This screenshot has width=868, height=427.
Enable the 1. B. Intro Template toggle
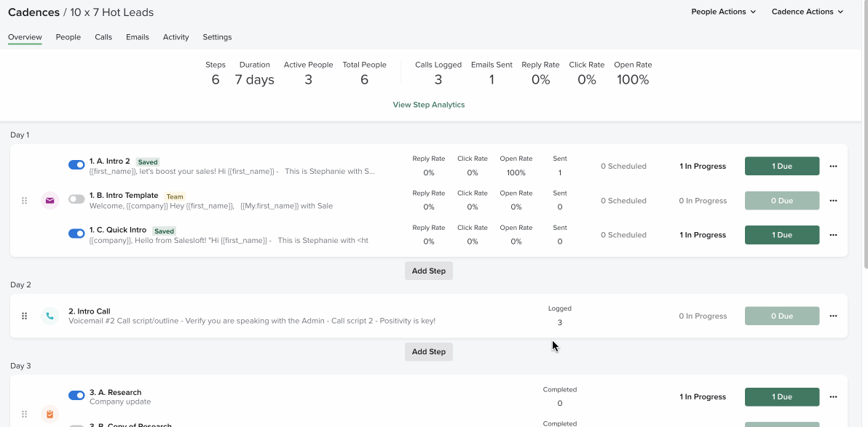point(76,199)
